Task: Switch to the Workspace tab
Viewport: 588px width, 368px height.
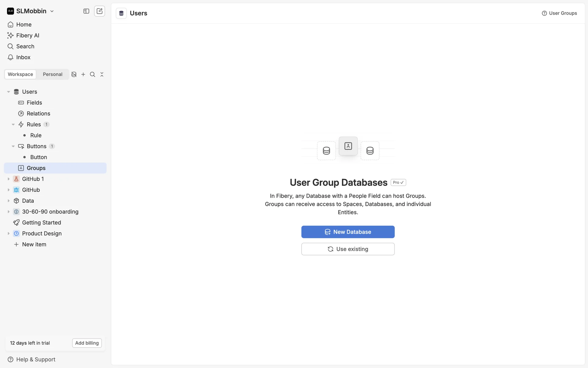Action: click(x=20, y=75)
